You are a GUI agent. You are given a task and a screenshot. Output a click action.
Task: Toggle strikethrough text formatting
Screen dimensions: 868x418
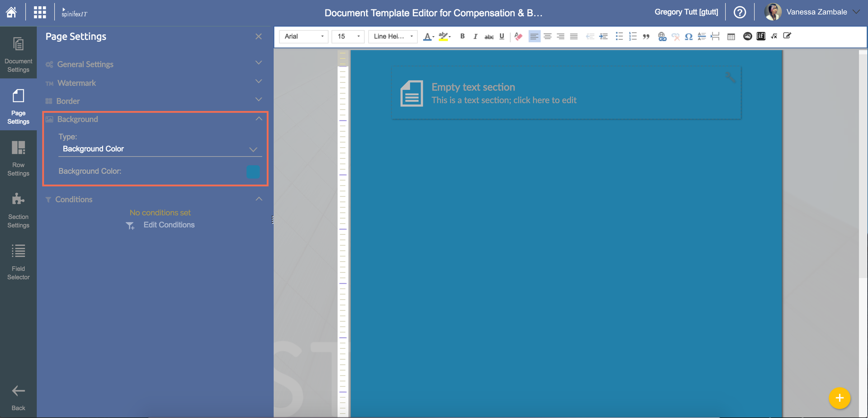pos(489,37)
